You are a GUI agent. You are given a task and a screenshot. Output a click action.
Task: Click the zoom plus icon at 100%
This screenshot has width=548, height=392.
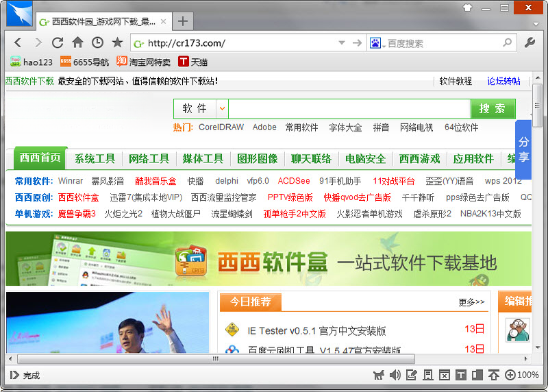point(510,375)
